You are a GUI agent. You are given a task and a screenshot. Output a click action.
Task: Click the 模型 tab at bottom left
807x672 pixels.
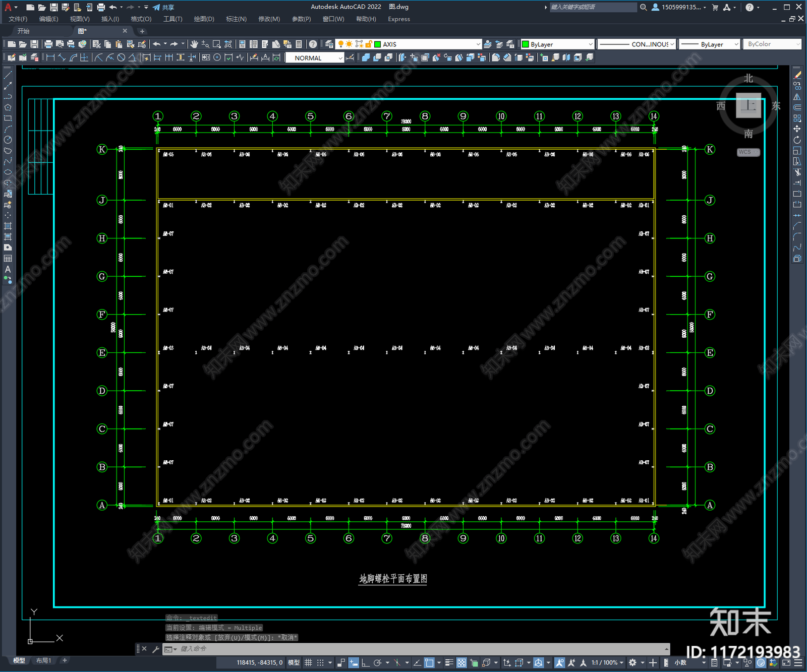click(x=19, y=660)
